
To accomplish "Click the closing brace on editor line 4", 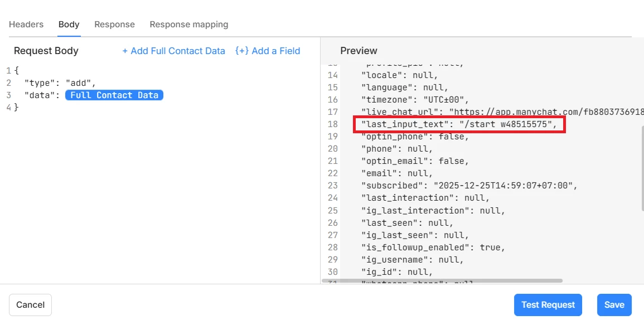I will (x=16, y=107).
